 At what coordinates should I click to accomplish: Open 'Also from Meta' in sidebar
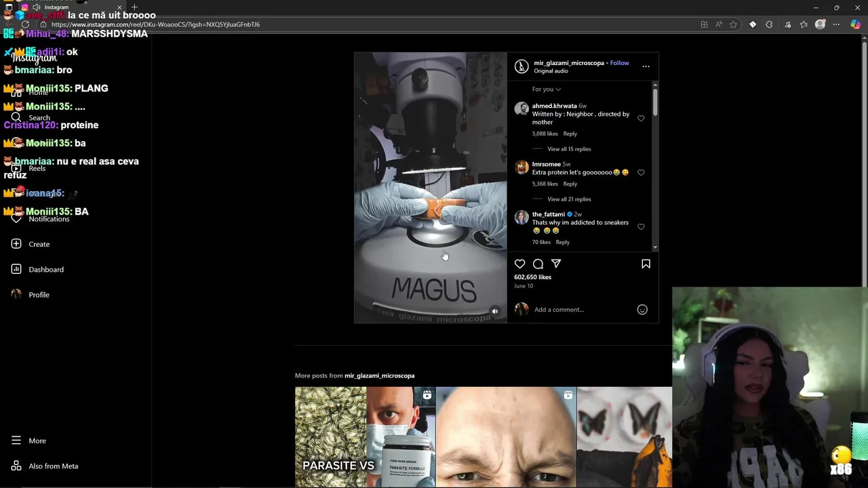[x=53, y=466]
